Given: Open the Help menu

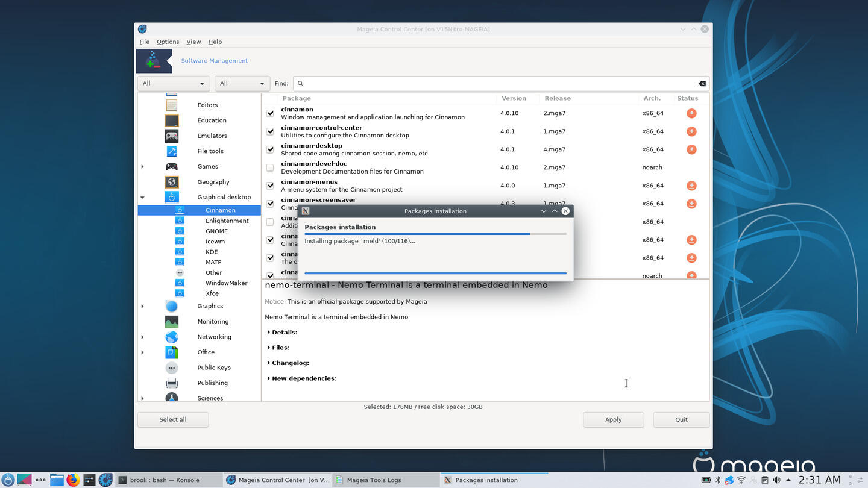Looking at the screenshot, I should (215, 42).
